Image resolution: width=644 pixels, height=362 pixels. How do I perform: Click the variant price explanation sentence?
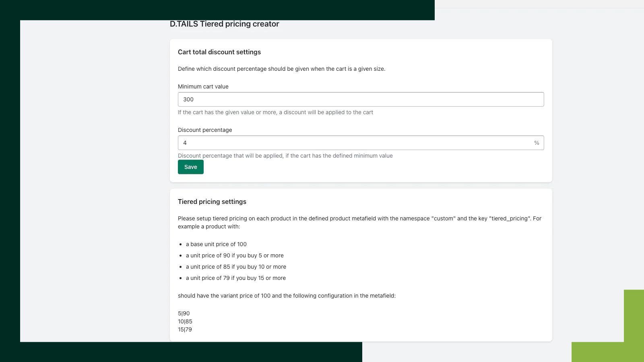click(x=287, y=296)
